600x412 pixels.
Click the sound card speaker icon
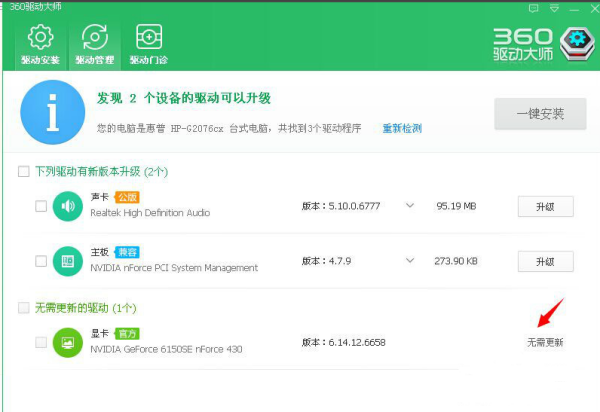[x=68, y=206]
